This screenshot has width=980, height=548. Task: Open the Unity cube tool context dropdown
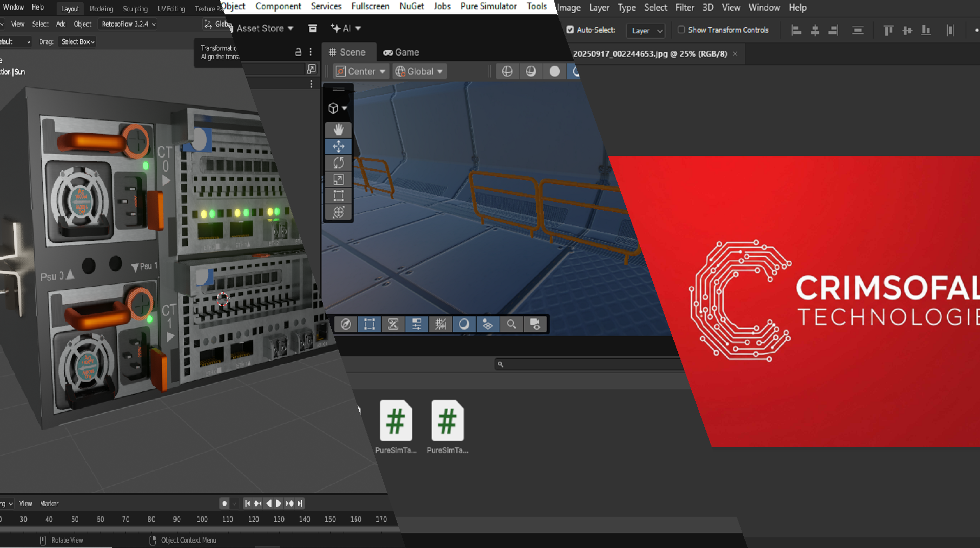coord(338,108)
